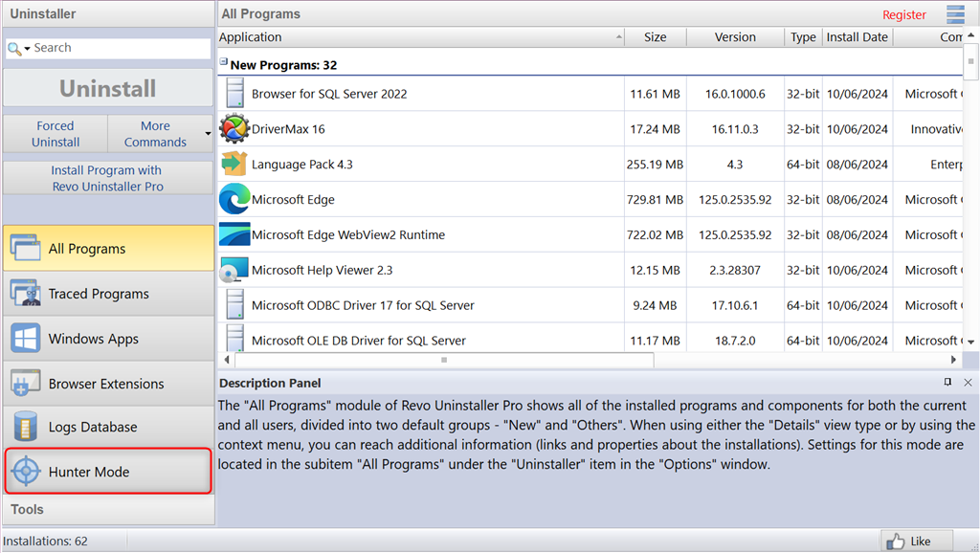Screen dimensions: 980x553
Task: Expand the Tools section
Action: (x=108, y=509)
